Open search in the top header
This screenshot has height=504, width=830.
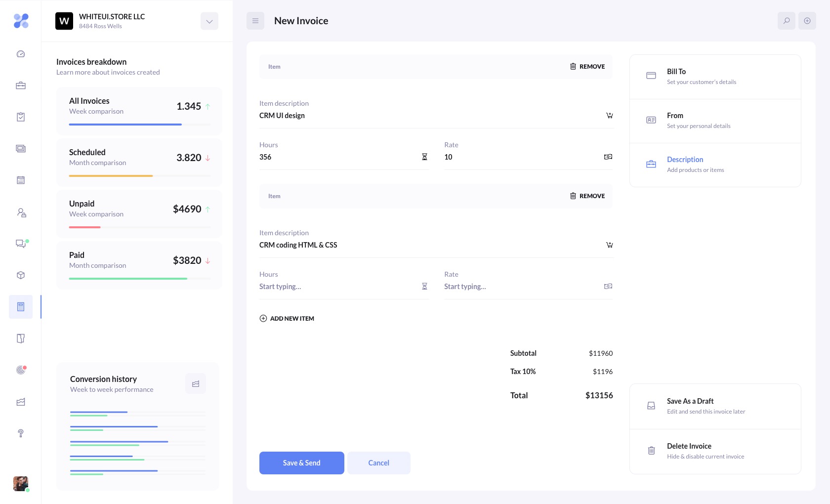[787, 21]
